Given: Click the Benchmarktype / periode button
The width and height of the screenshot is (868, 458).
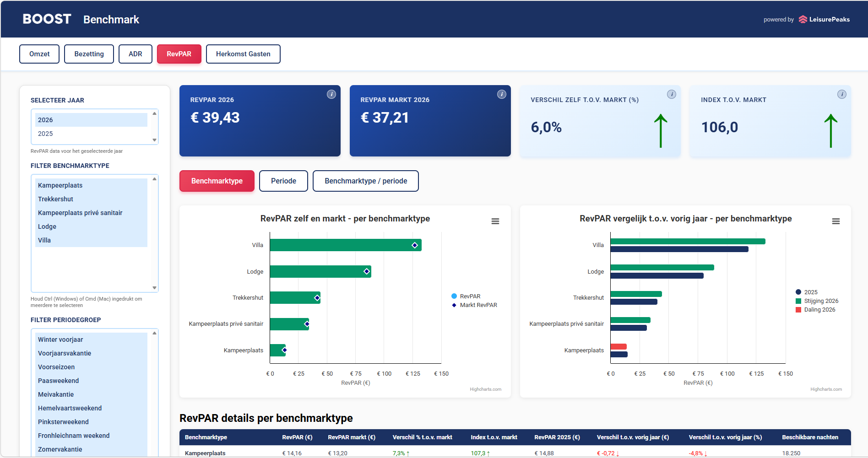Looking at the screenshot, I should point(365,181).
